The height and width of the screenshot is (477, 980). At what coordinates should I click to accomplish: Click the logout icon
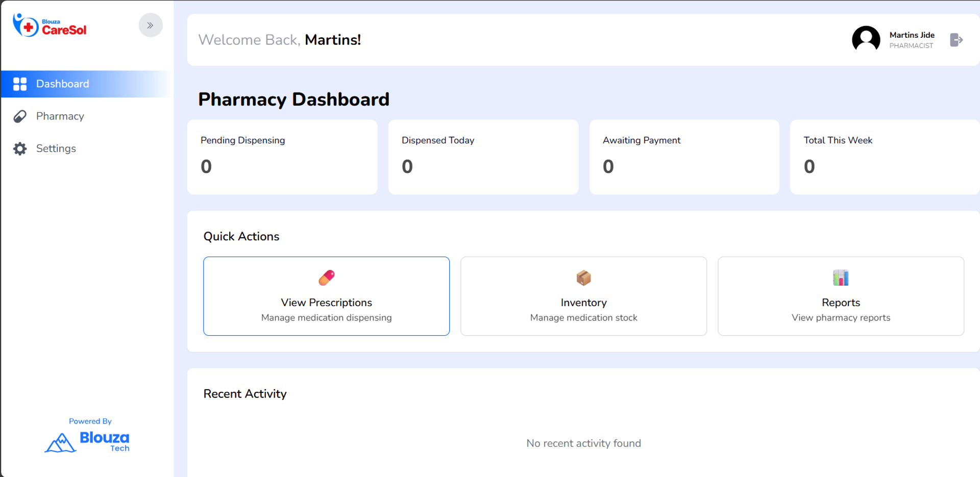[x=956, y=40]
